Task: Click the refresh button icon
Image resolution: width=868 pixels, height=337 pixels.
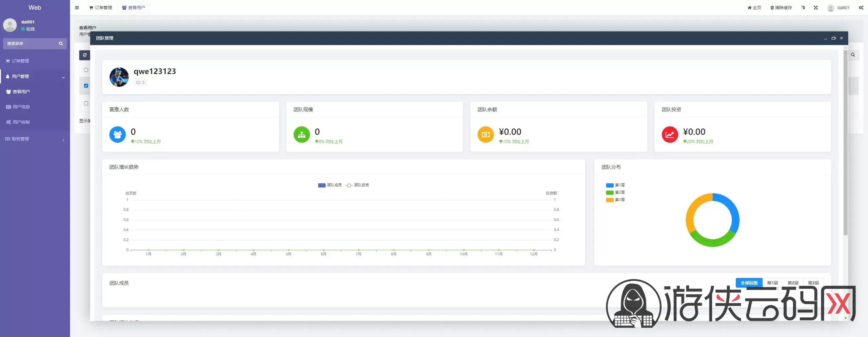Action: [x=84, y=55]
